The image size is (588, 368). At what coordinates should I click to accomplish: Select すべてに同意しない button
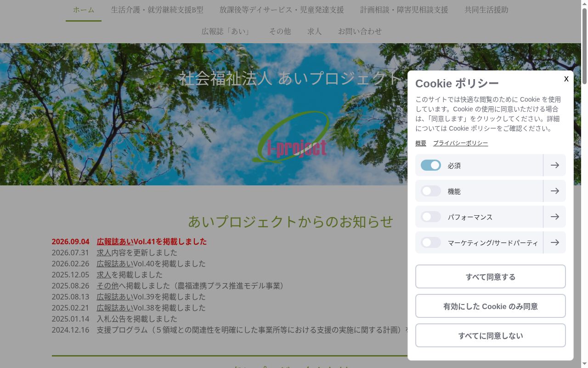(x=491, y=335)
